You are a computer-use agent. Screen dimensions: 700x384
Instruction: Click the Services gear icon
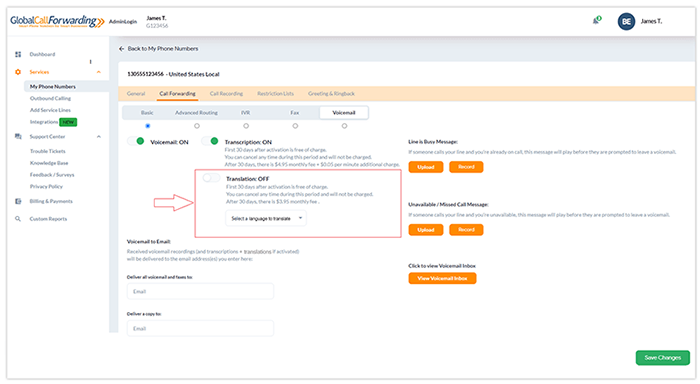(18, 72)
